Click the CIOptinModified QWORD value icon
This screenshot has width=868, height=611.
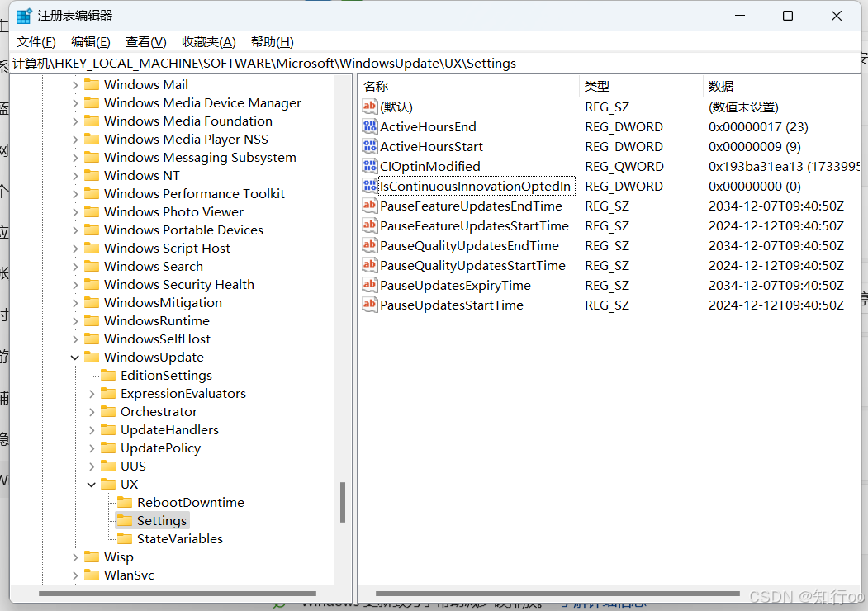[369, 167]
